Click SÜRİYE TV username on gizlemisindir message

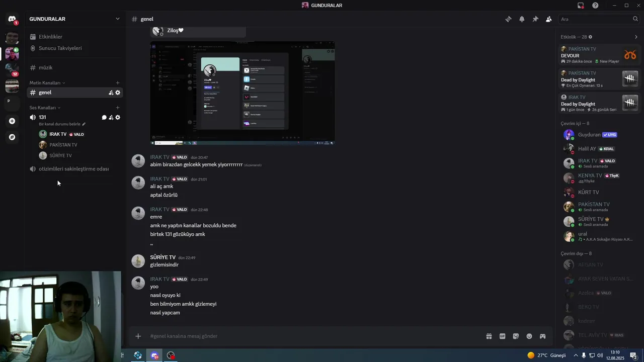pos(163,257)
